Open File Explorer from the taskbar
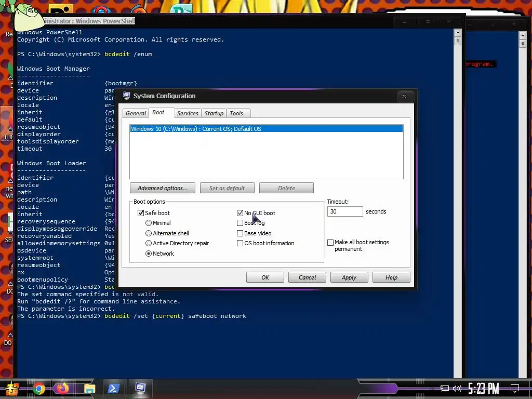This screenshot has width=532, height=399. pyautogui.click(x=89, y=389)
